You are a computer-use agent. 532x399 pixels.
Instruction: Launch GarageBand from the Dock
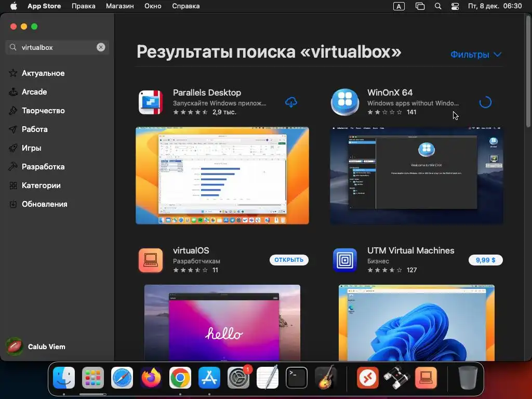click(x=326, y=378)
